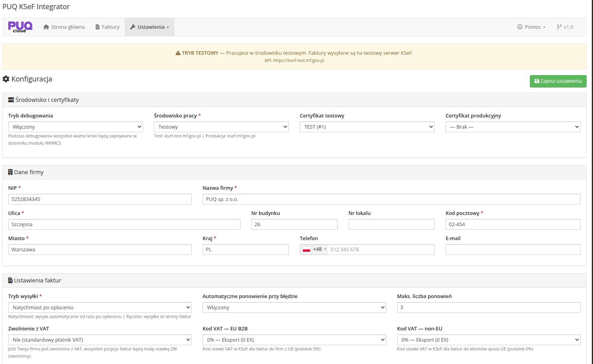
Task: Focus the E-mail input field
Action: pyautogui.click(x=513, y=250)
